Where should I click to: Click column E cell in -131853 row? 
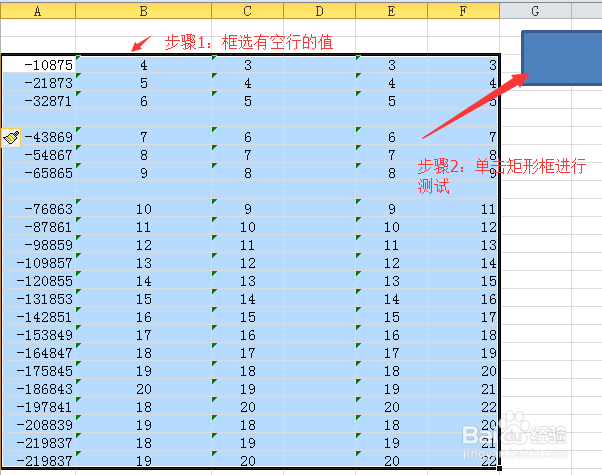coord(391,299)
